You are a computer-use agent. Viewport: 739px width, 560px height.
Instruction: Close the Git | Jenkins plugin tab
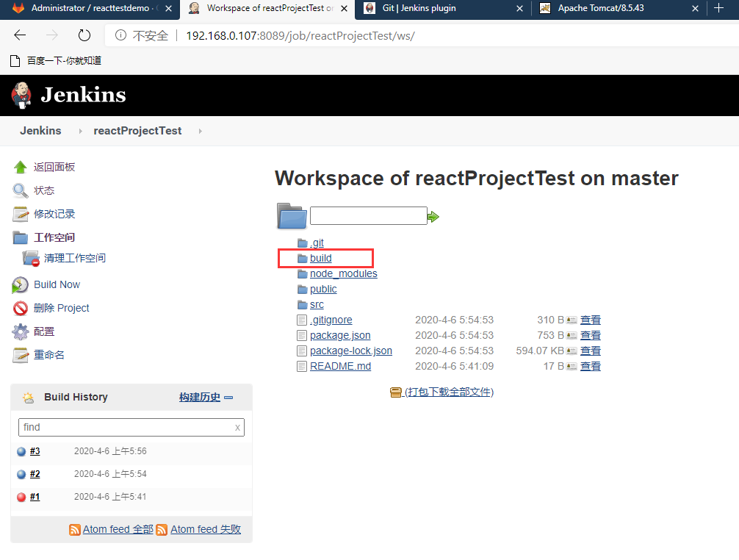pyautogui.click(x=519, y=9)
